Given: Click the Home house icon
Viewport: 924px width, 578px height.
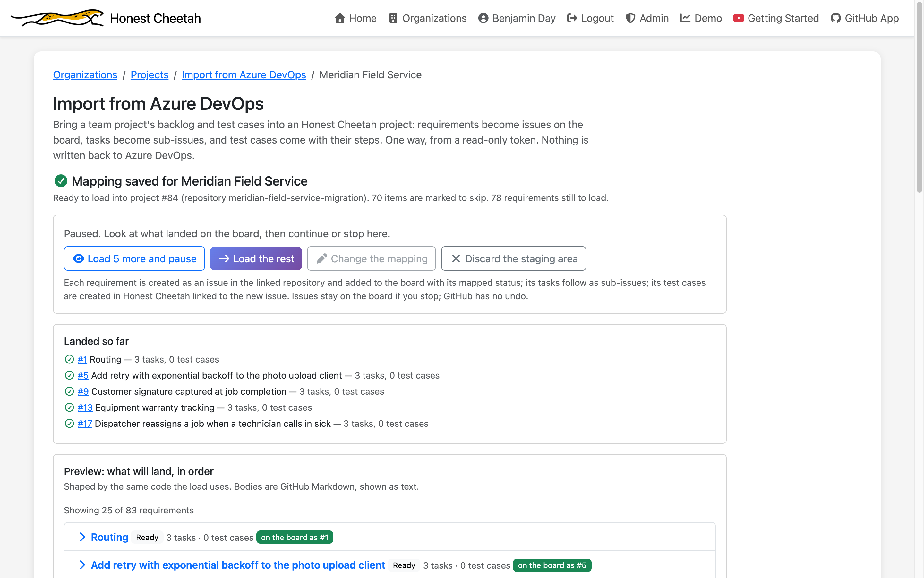Looking at the screenshot, I should point(340,18).
